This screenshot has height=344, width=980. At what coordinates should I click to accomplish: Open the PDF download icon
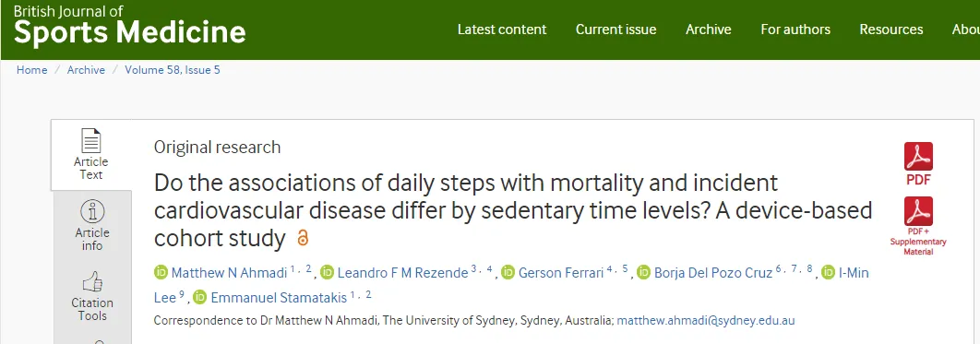pyautogui.click(x=918, y=157)
